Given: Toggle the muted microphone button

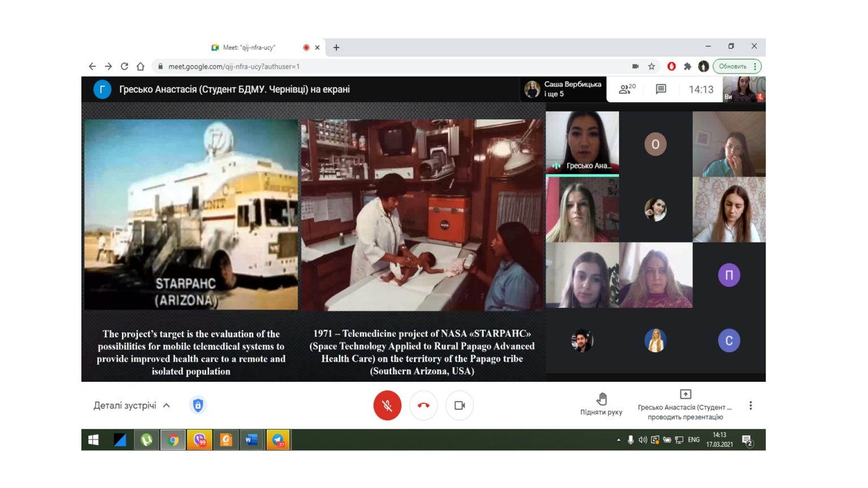Looking at the screenshot, I should (x=387, y=405).
